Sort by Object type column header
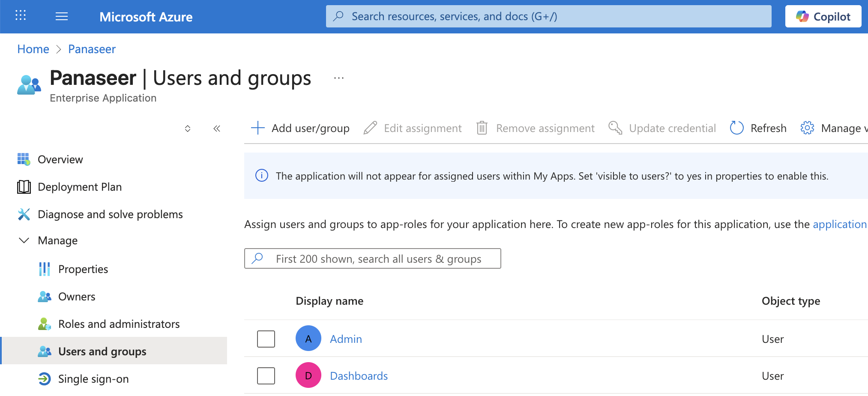This screenshot has width=868, height=396. coord(791,301)
